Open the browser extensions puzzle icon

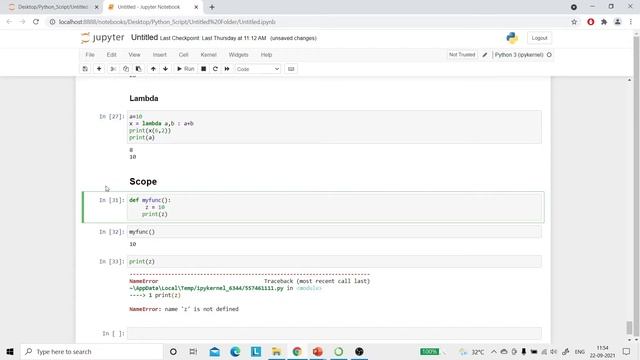click(604, 22)
